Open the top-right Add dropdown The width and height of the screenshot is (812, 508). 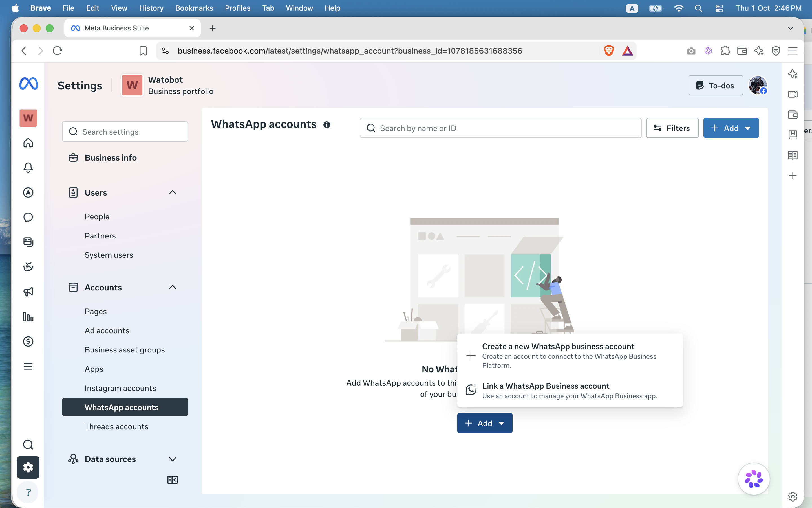coord(731,128)
